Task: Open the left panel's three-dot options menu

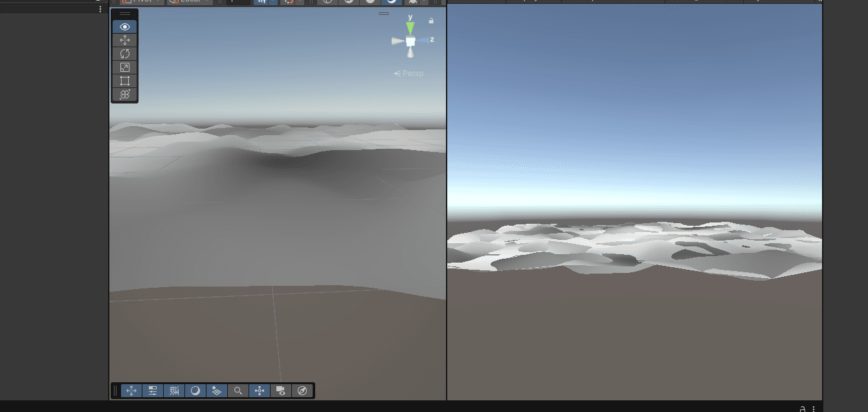Action: [100, 10]
